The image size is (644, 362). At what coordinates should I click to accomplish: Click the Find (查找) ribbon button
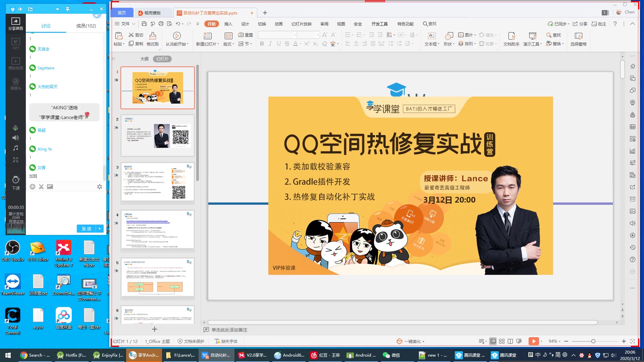pyautogui.click(x=553, y=35)
